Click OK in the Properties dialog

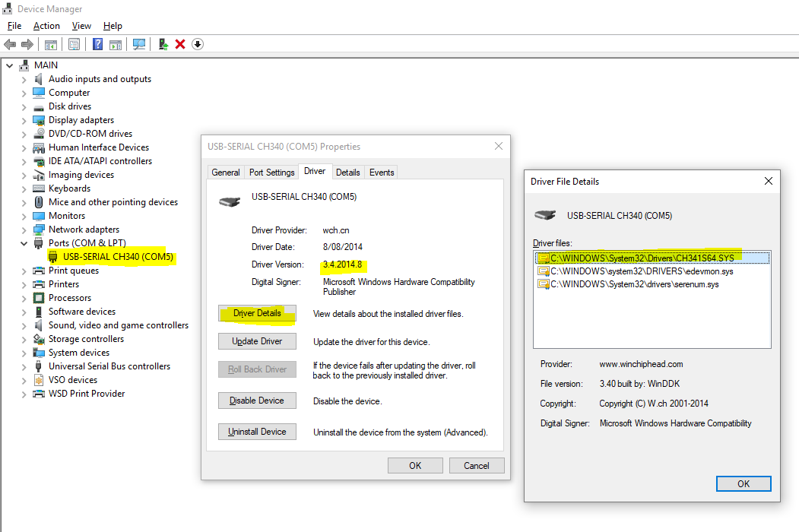(x=415, y=466)
